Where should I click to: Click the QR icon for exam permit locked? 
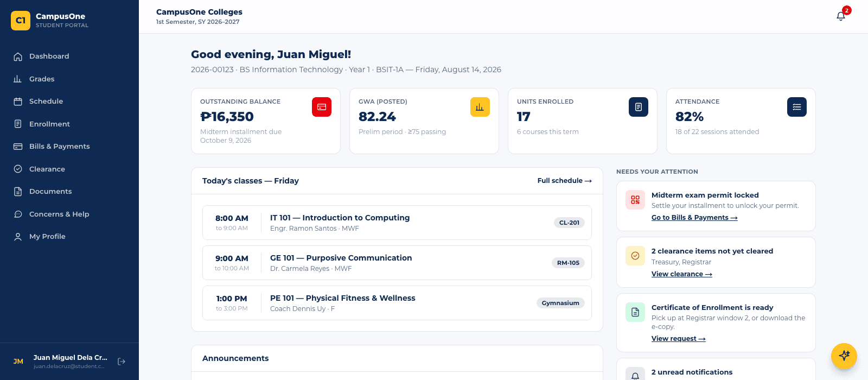635,200
